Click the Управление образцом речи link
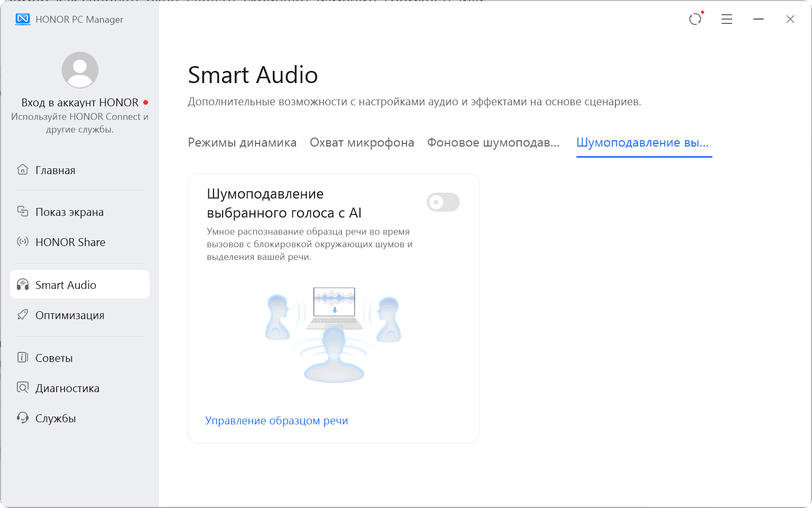The height and width of the screenshot is (508, 812). coord(276,421)
